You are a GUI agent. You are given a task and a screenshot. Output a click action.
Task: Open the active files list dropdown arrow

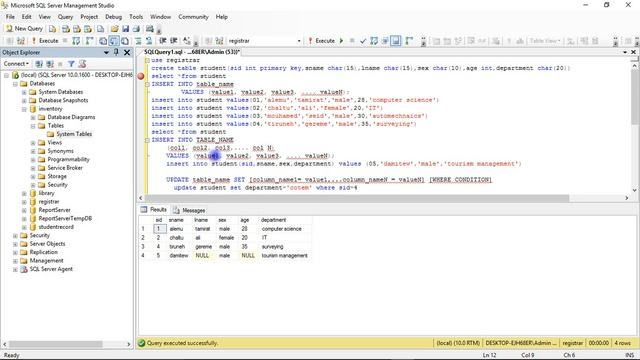click(624, 52)
